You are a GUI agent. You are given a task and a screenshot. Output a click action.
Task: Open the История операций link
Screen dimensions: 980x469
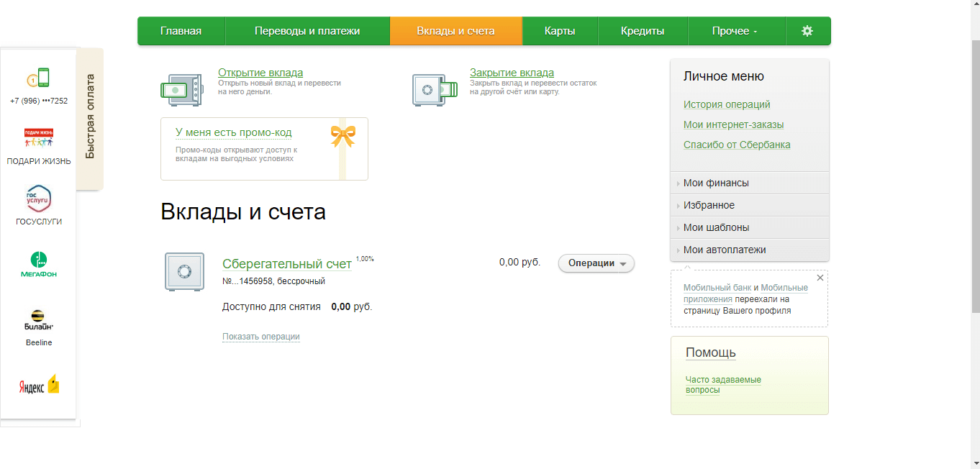(727, 104)
